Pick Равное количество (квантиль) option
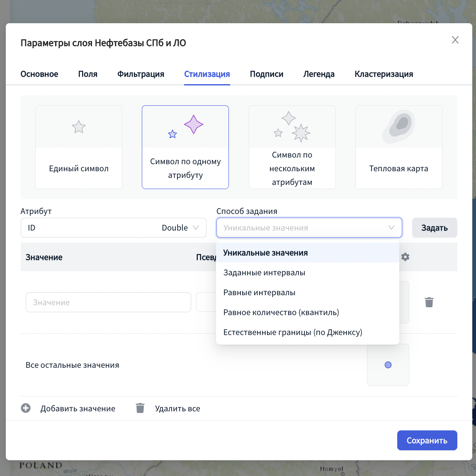 point(281,313)
